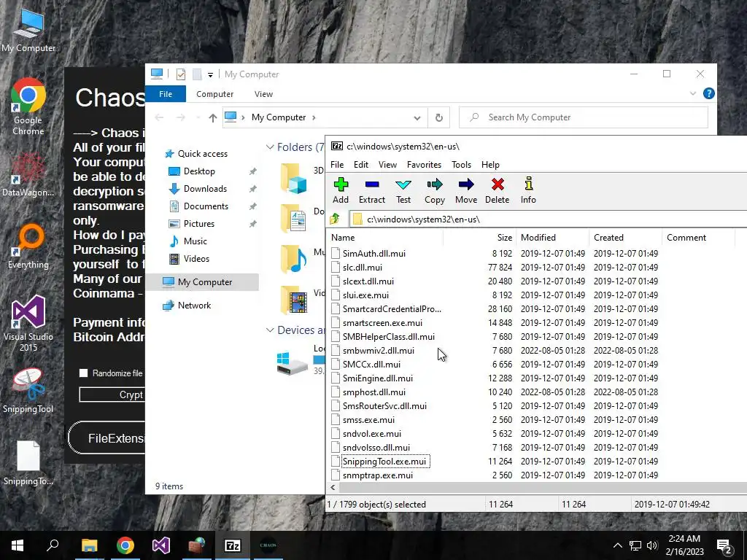Select the blank SnippingTo... file on desktop
This screenshot has width=747, height=560.
[x=28, y=463]
